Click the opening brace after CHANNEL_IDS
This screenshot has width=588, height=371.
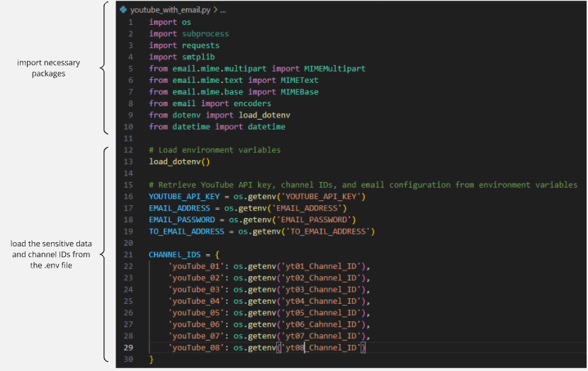click(217, 255)
